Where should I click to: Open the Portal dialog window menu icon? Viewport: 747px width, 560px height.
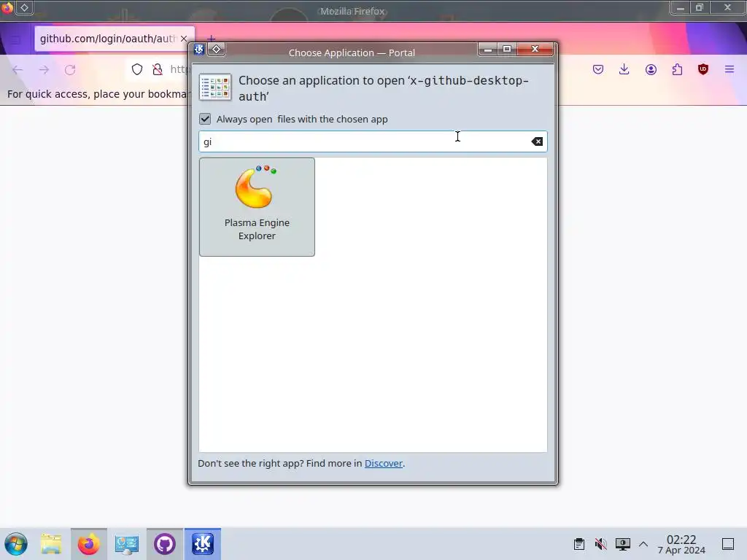tap(199, 49)
